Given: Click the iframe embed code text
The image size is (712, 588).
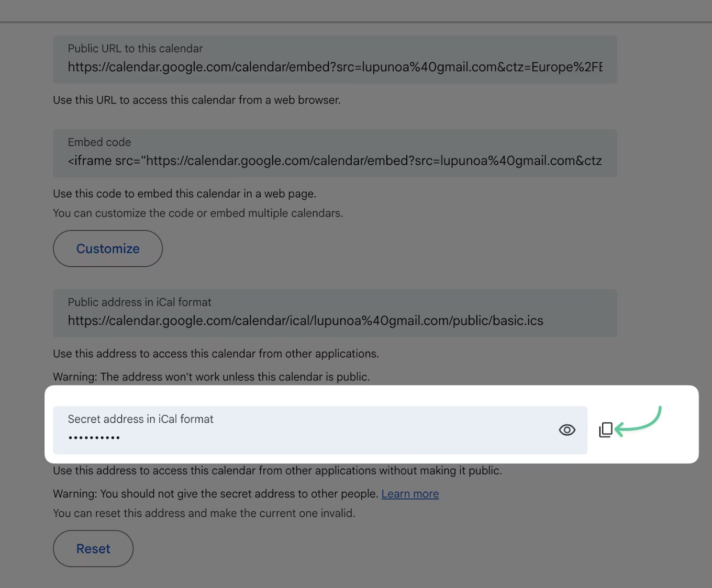Looking at the screenshot, I should click(x=335, y=161).
